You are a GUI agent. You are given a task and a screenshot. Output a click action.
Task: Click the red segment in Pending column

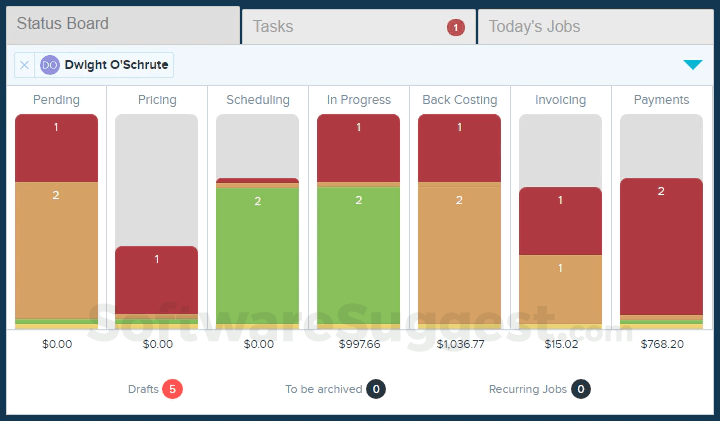pos(56,148)
